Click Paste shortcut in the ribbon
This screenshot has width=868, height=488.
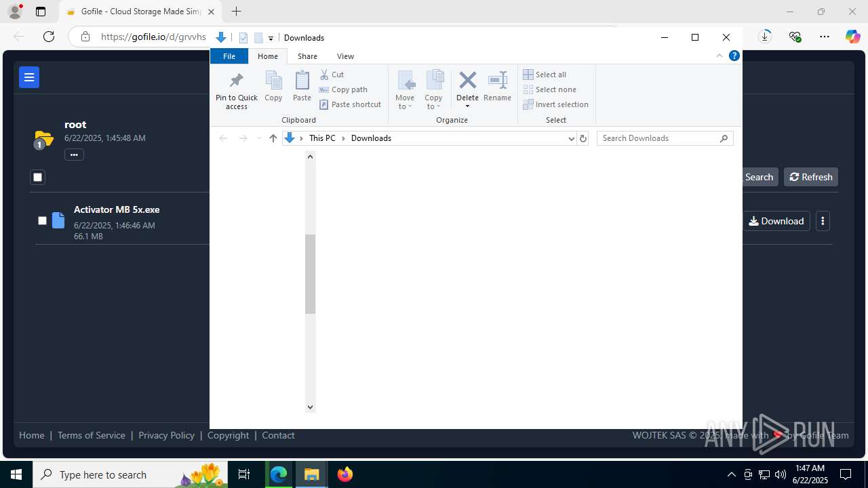pos(350,104)
